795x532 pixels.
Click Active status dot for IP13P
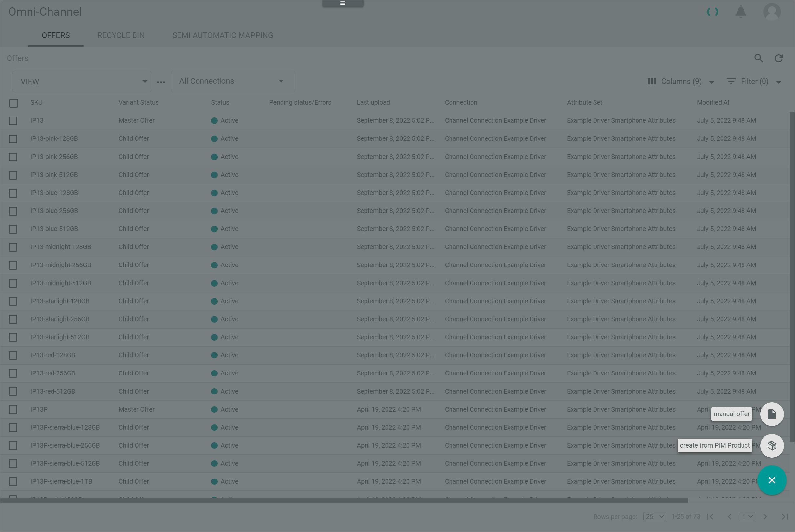tap(214, 410)
